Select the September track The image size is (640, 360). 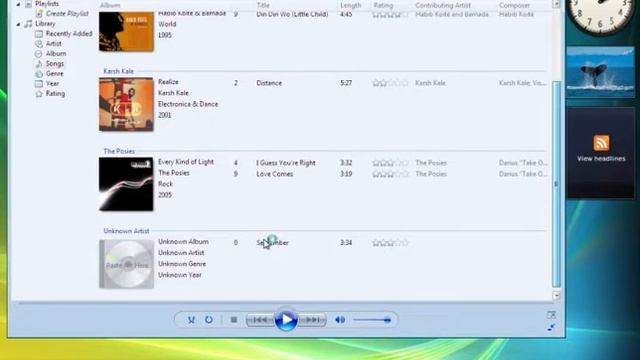pos(273,242)
